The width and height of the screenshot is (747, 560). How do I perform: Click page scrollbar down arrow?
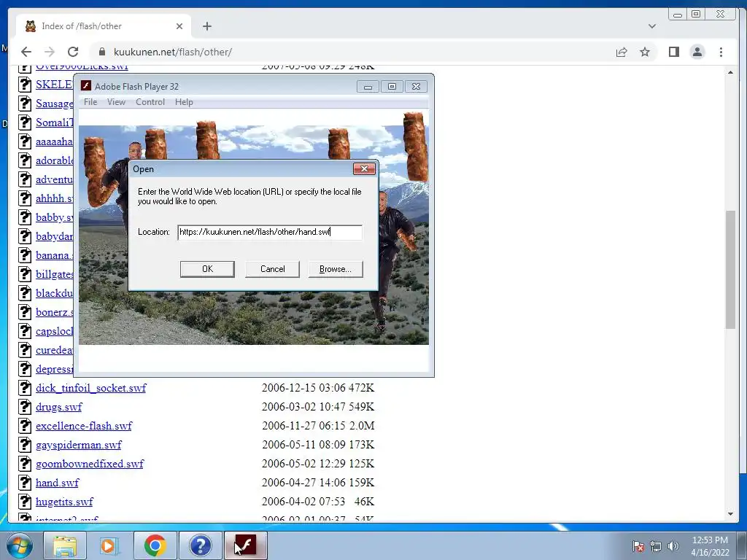click(730, 514)
